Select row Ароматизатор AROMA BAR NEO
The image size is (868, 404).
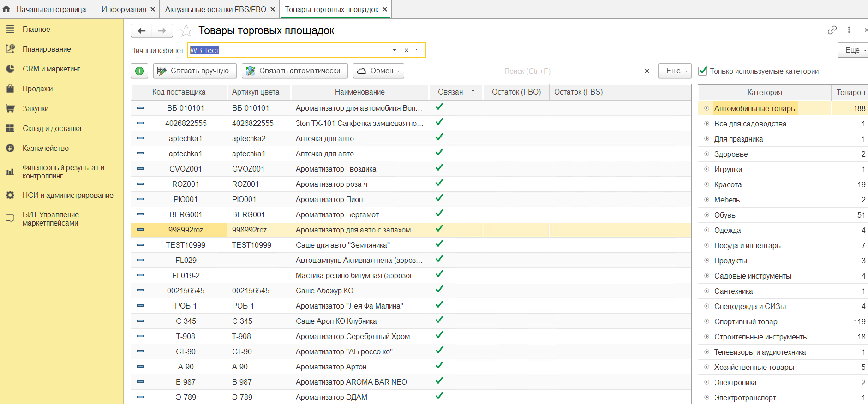pos(411,382)
